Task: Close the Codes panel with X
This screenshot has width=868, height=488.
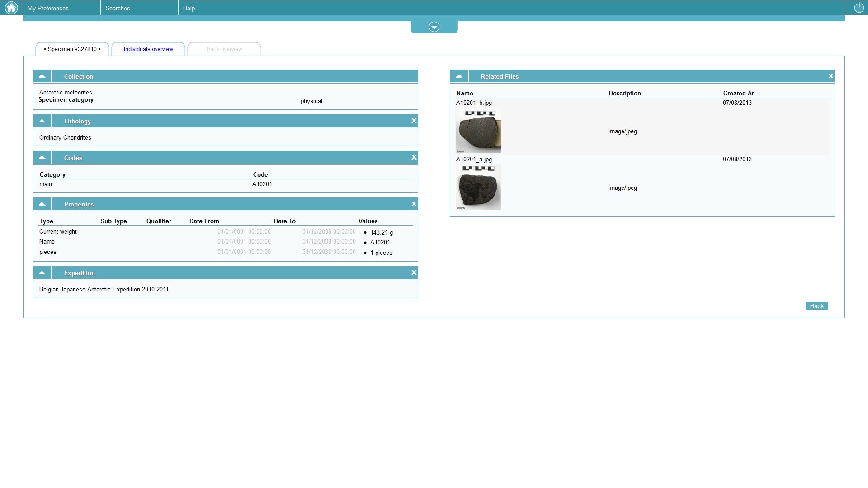Action: pos(414,157)
